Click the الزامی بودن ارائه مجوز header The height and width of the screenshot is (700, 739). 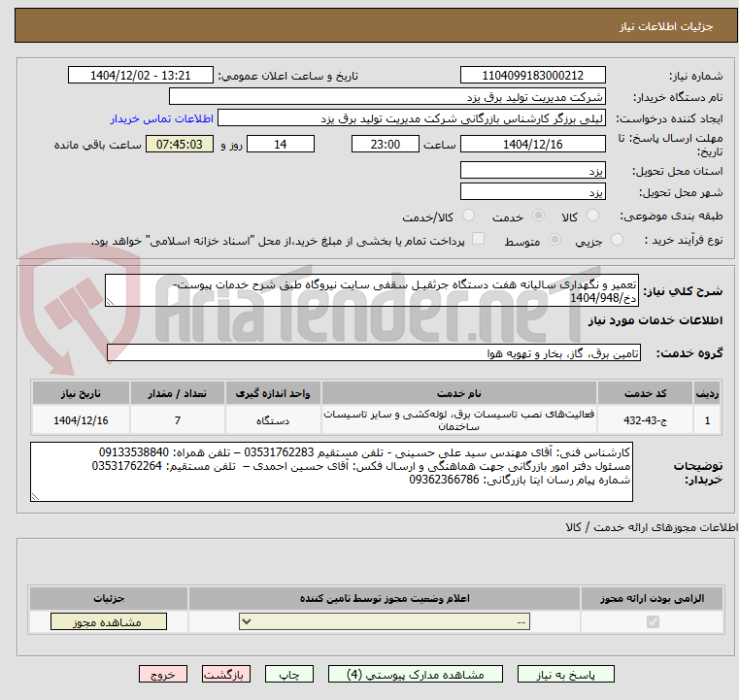coord(653,598)
